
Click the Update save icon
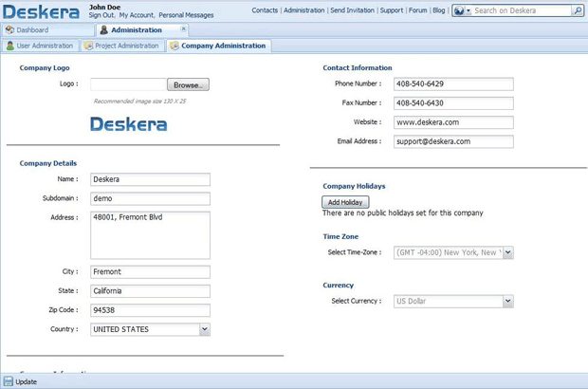[9, 381]
